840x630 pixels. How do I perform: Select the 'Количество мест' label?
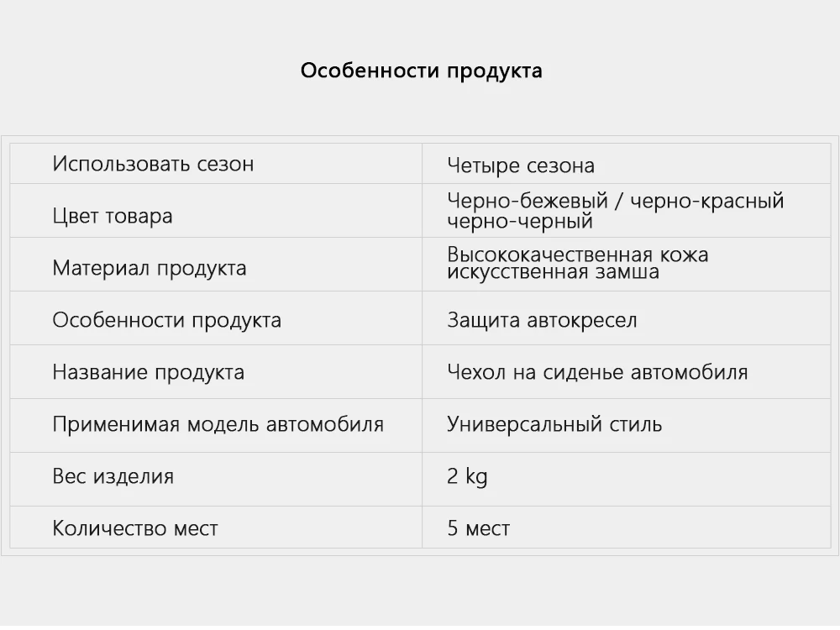click(x=135, y=528)
